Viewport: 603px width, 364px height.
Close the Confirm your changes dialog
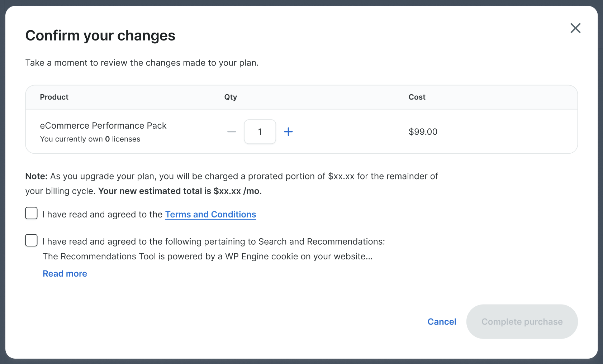pos(575,28)
